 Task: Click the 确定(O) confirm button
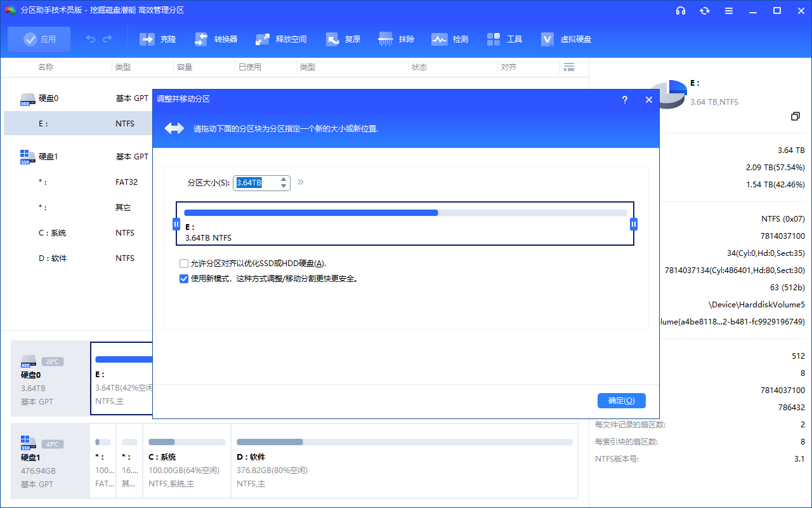pyautogui.click(x=621, y=400)
